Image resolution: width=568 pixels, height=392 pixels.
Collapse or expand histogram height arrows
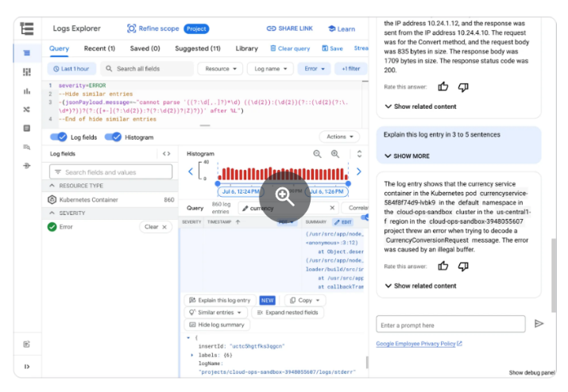[359, 154]
